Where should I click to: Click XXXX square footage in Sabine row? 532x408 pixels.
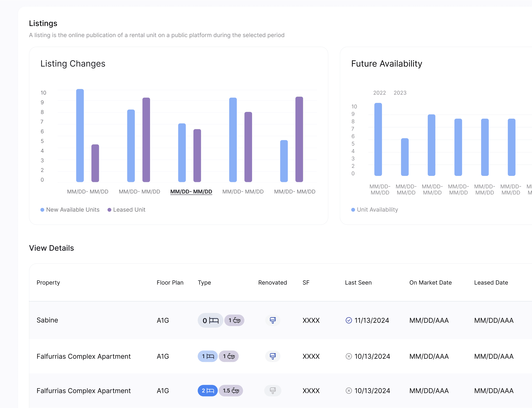point(311,320)
